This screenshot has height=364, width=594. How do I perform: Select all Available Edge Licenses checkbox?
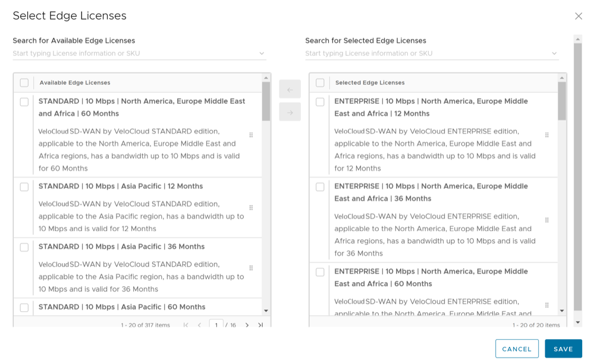point(24,83)
